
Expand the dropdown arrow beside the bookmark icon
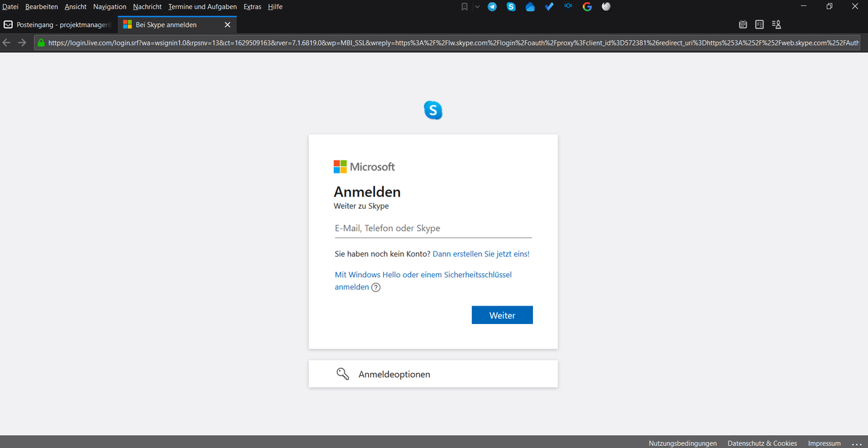pos(477,7)
